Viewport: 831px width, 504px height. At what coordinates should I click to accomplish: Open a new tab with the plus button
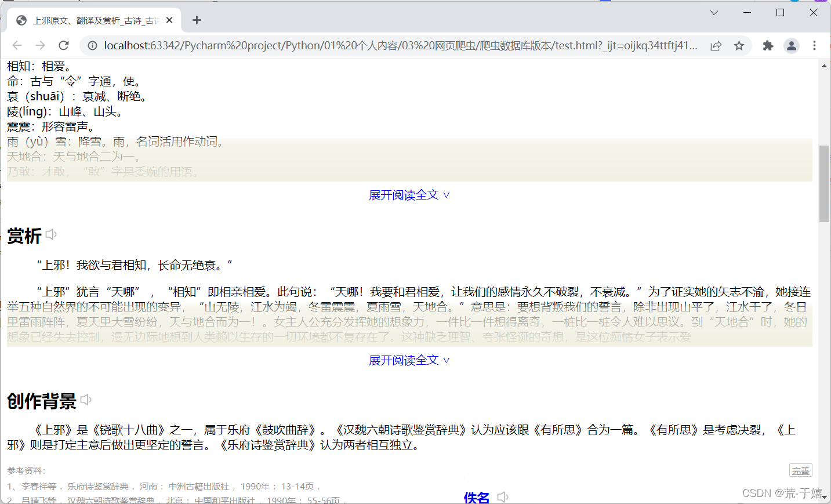196,19
